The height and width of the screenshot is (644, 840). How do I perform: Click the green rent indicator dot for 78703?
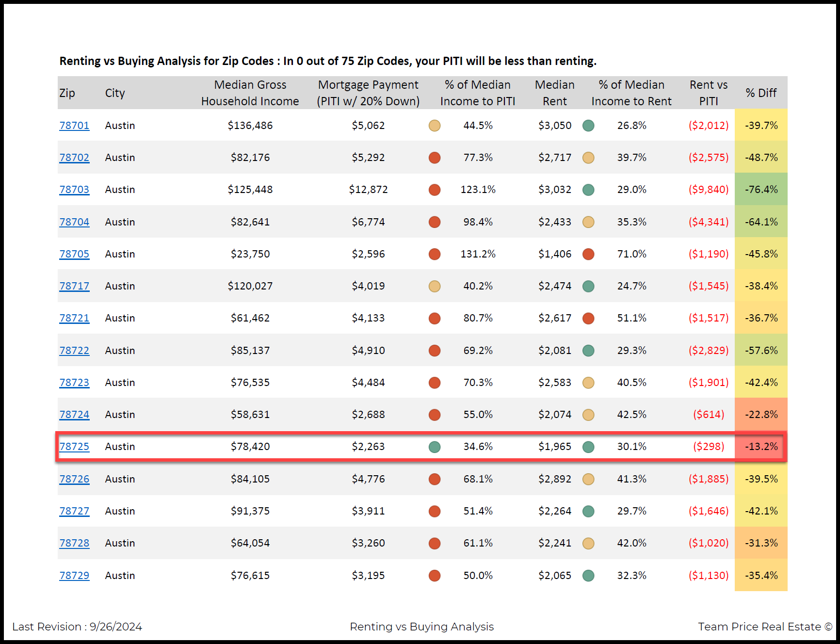(588, 190)
